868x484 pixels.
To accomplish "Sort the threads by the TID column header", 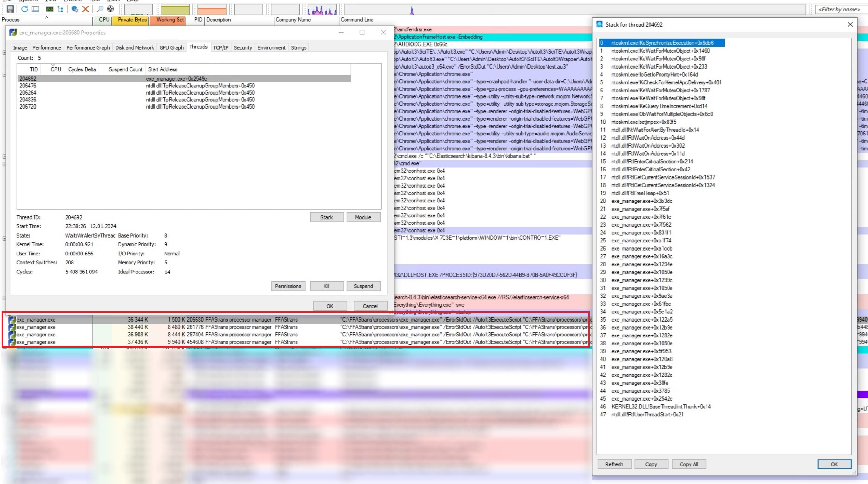I will coord(33,69).
